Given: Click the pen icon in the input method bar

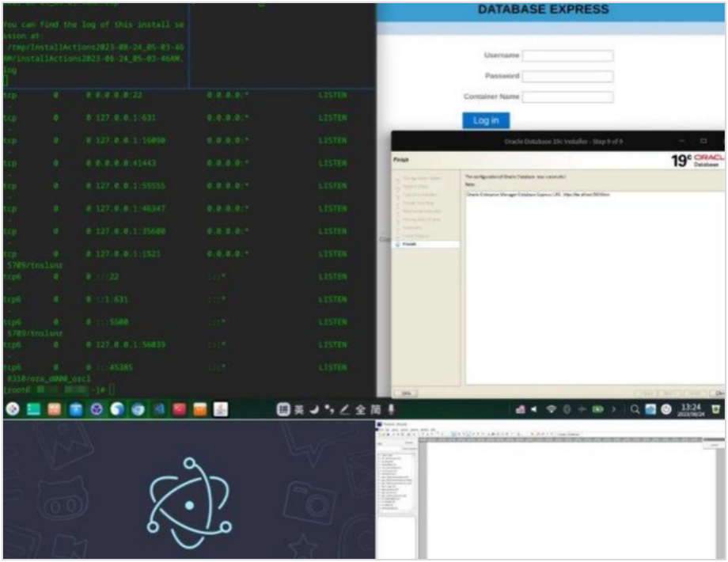Looking at the screenshot, I should tap(344, 410).
